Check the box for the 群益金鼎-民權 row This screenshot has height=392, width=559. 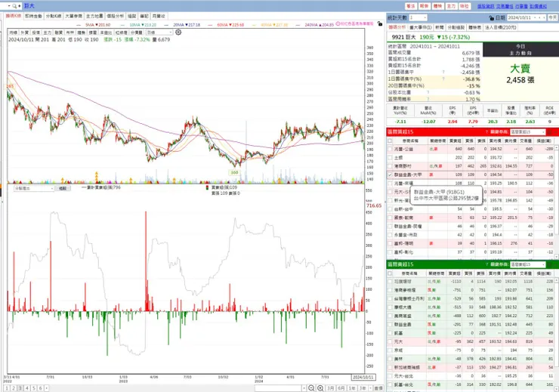390,227
